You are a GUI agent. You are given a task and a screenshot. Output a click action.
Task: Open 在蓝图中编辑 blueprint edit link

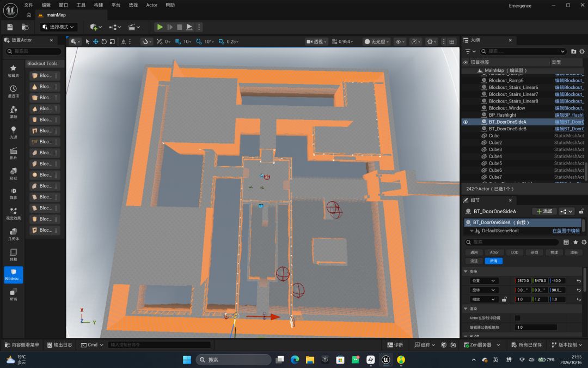566,231
